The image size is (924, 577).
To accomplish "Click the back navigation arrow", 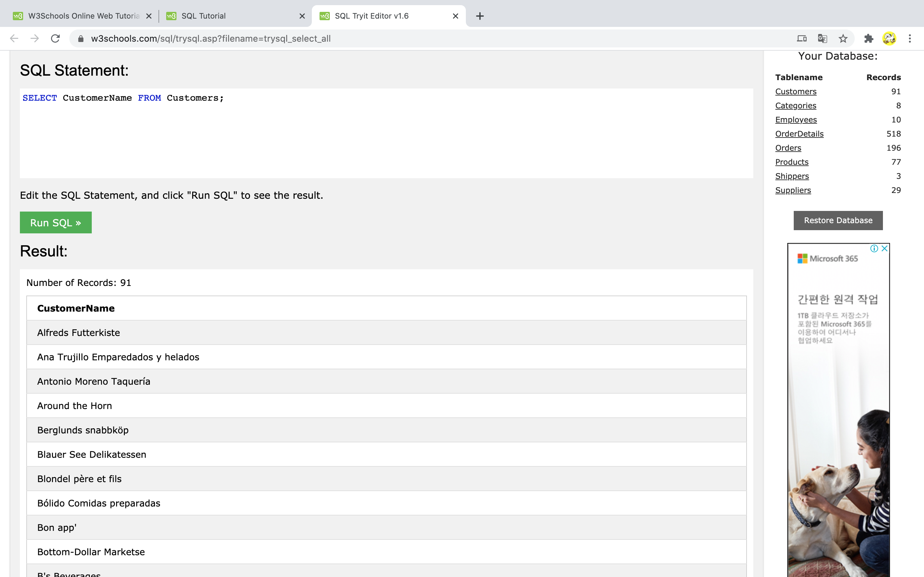I will tap(14, 38).
